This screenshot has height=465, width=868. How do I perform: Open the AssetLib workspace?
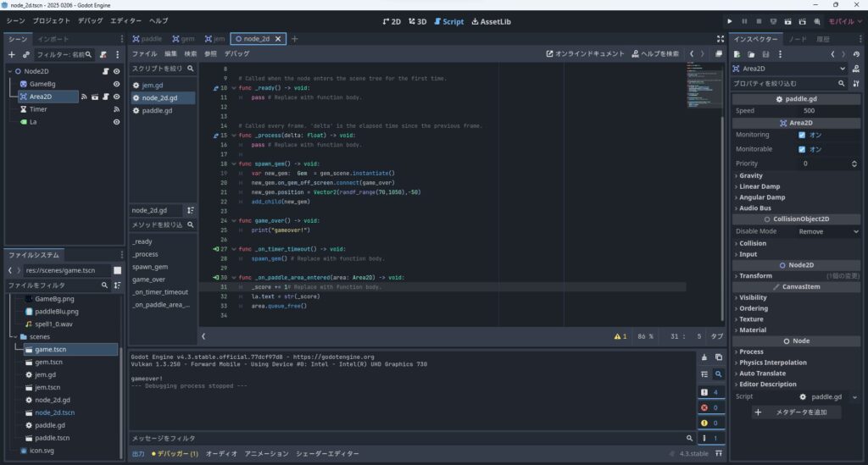(x=491, y=21)
